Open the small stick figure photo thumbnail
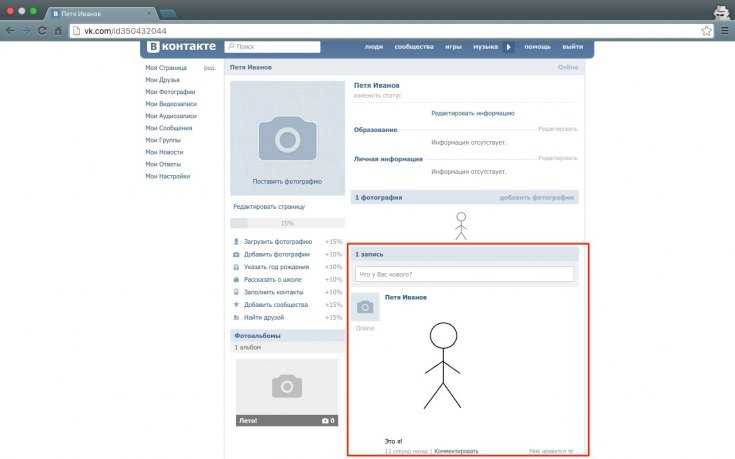The image size is (735, 459). click(x=461, y=226)
